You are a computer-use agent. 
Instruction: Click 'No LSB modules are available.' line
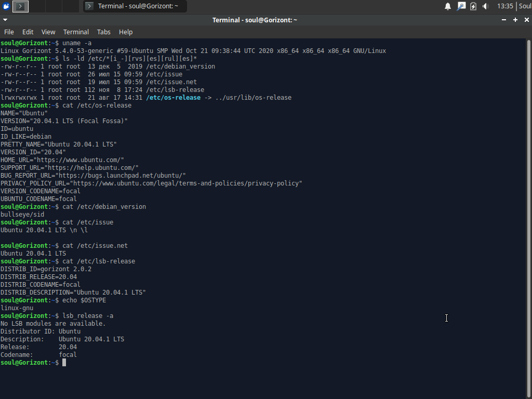point(54,324)
